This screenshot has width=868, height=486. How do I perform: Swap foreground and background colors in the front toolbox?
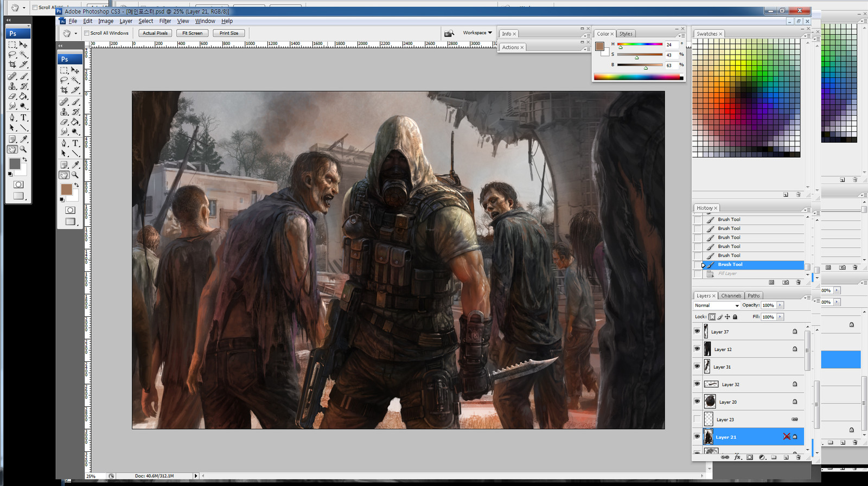point(76,186)
